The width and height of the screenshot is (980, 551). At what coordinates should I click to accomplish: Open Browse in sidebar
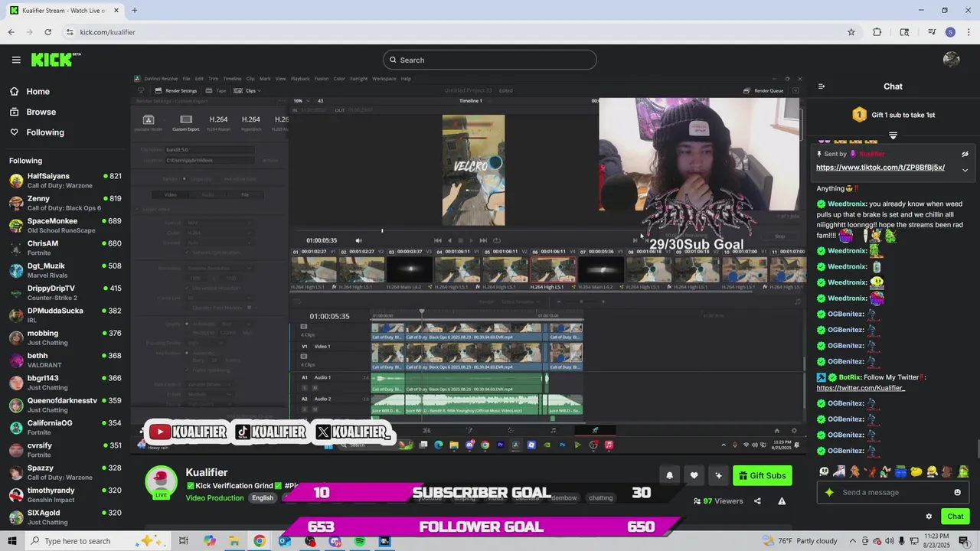41,112
